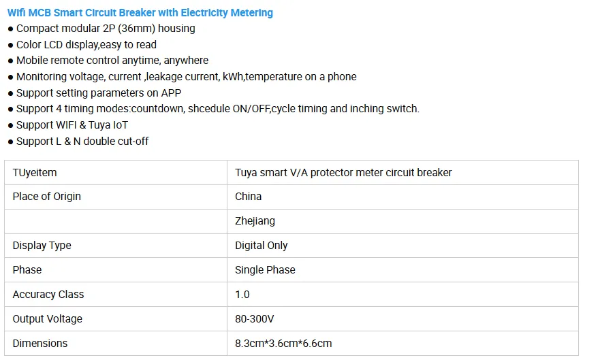Click the TUyeitem table cell
This screenshot has width=600, height=364.
(35, 173)
